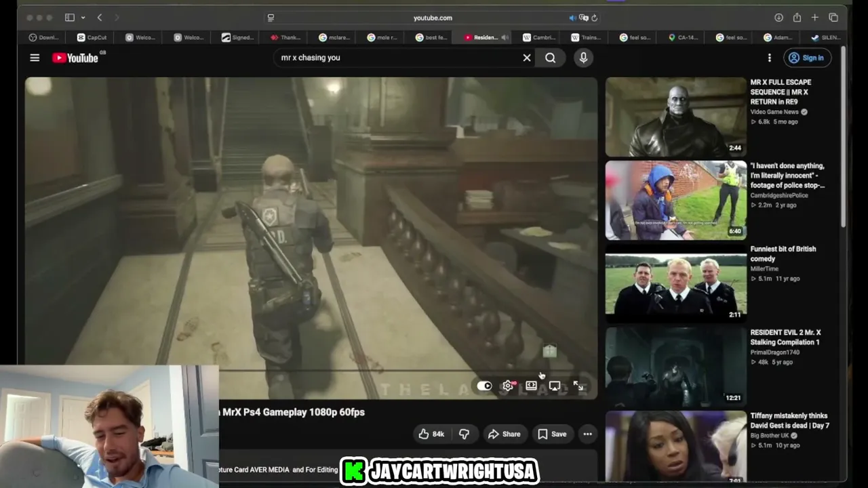868x488 pixels.
Task: Click the 'CambridgeshirePolice' channel name
Action: [779, 195]
